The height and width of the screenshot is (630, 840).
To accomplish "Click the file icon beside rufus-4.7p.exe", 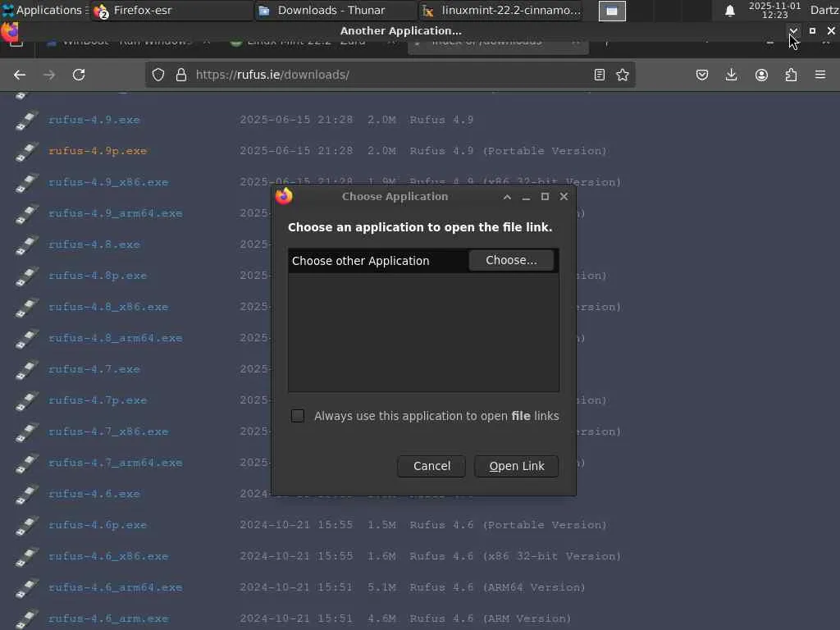I will [x=26, y=400].
